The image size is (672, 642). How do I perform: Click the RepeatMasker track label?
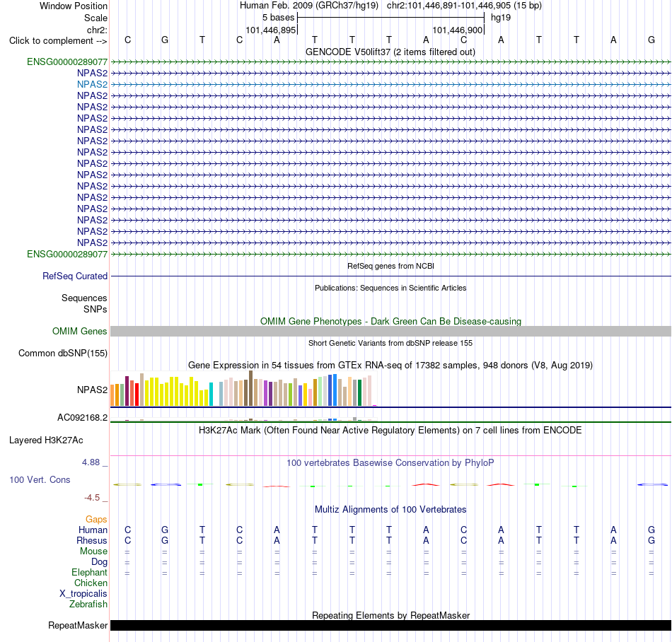pos(78,626)
